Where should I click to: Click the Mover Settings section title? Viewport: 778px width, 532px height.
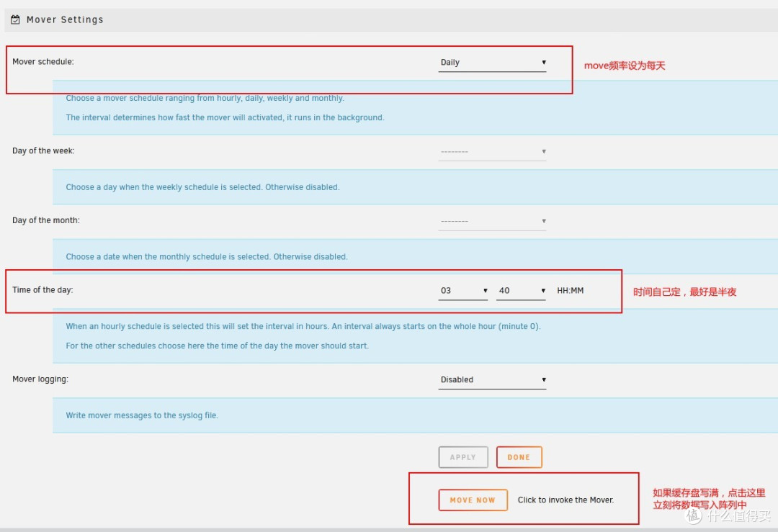click(65, 20)
